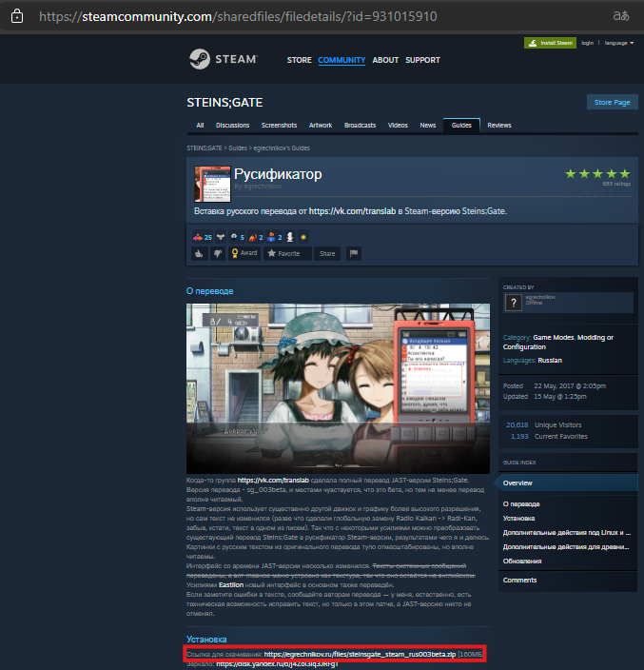This screenshot has height=670, width=644.
Task: Click the award icon with count 5
Action: pos(237,237)
